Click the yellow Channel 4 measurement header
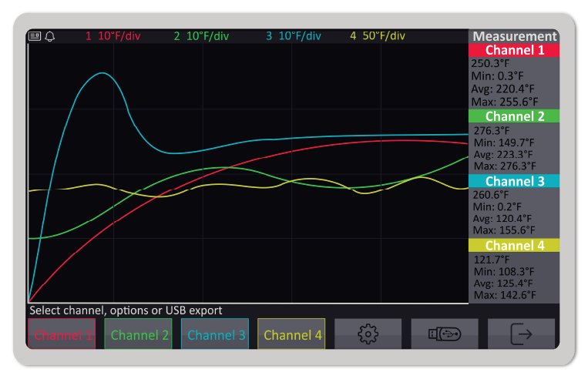The image size is (588, 379). (514, 246)
